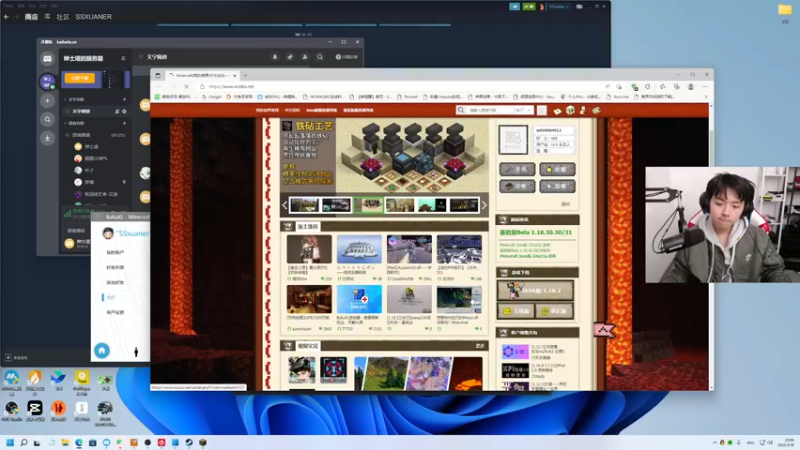Open the Steam taskbar icon
Viewport: 800px width, 450px height.
coord(189,442)
